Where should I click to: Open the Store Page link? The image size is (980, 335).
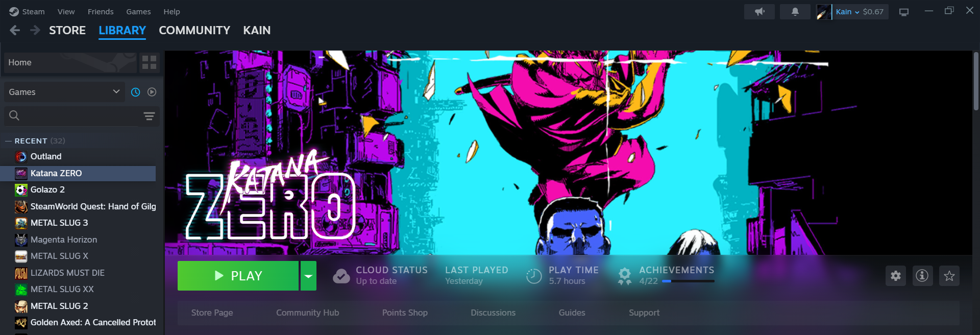click(x=212, y=313)
